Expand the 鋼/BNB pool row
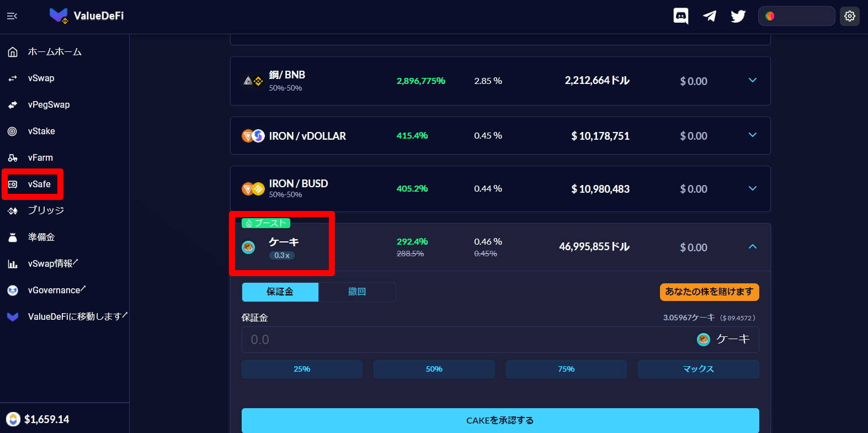Viewport: 868px width, 433px height. 752,81
